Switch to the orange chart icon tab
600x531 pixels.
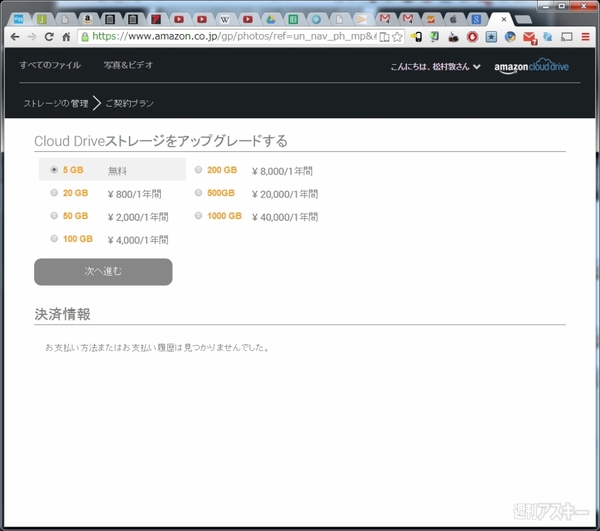[x=431, y=19]
